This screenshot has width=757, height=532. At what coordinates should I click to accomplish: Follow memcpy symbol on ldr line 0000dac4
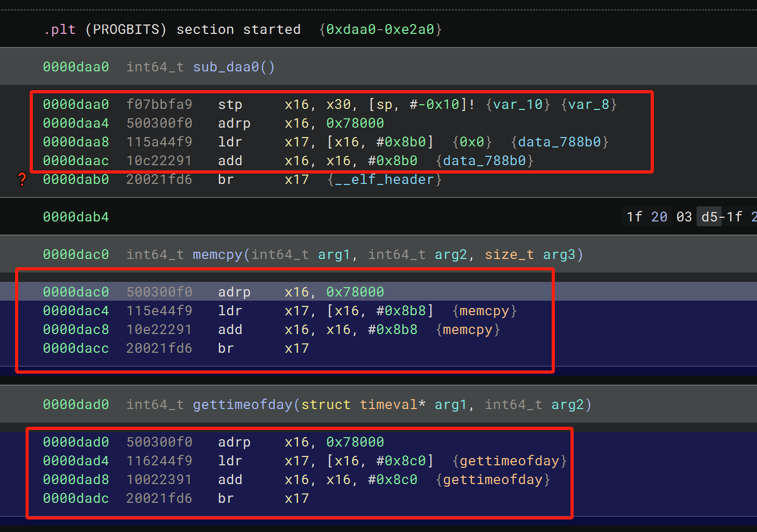click(x=485, y=311)
